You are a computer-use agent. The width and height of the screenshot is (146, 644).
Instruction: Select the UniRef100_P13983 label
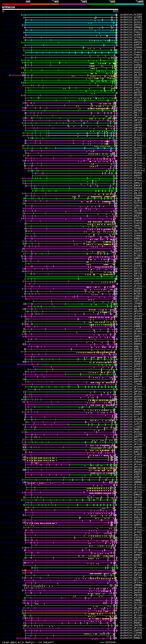pos(131,256)
